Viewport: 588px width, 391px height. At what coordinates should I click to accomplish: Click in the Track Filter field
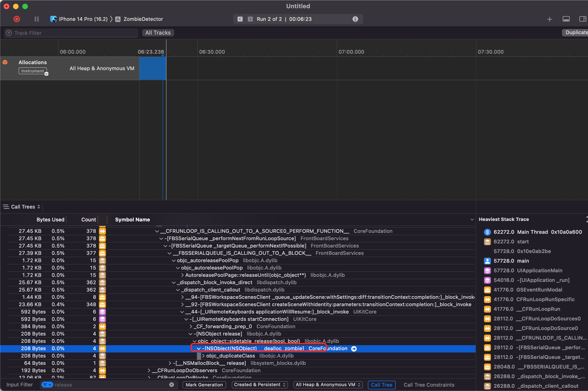[x=75, y=33]
